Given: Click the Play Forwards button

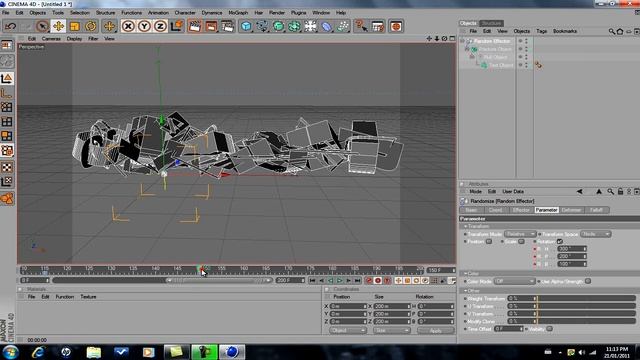Looking at the screenshot, I should tap(339, 281).
